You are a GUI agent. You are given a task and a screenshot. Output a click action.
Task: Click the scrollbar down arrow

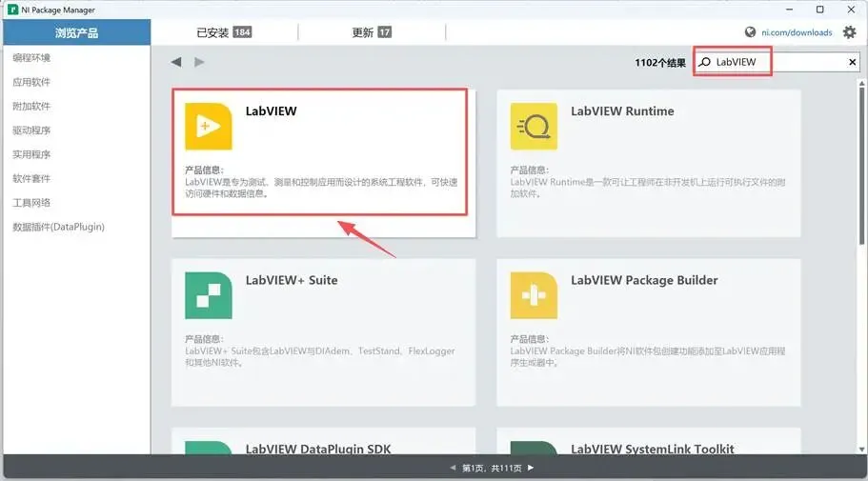pyautogui.click(x=861, y=449)
